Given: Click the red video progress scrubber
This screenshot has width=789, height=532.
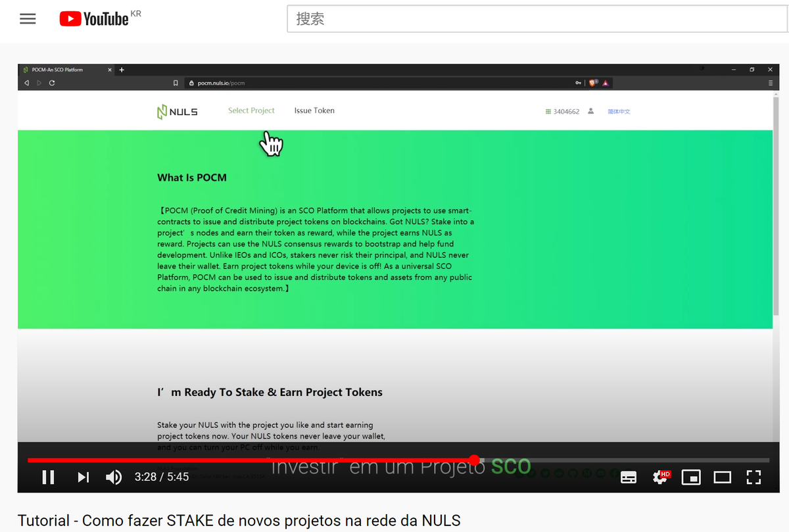Looking at the screenshot, I should point(474,460).
